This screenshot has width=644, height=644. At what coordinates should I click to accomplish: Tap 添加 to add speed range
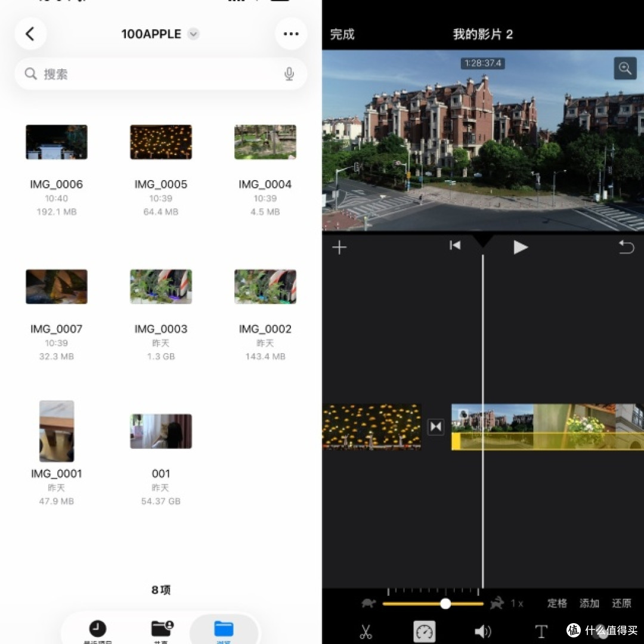click(x=589, y=603)
